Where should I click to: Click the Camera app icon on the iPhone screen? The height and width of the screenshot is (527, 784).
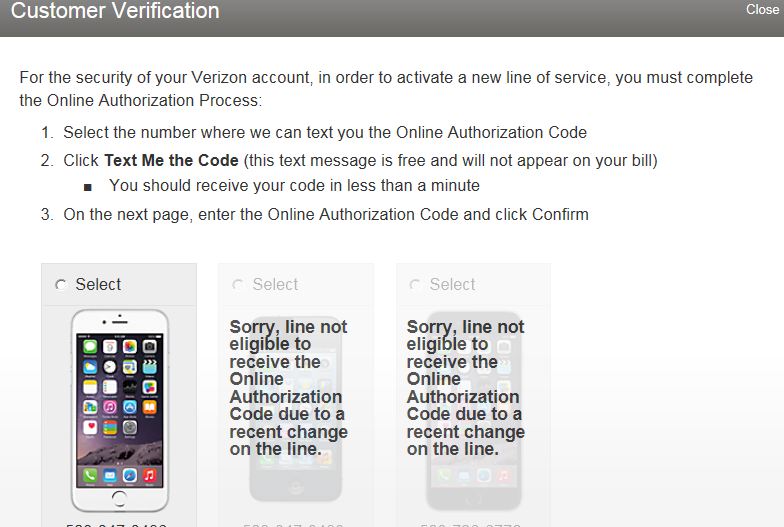click(x=150, y=346)
